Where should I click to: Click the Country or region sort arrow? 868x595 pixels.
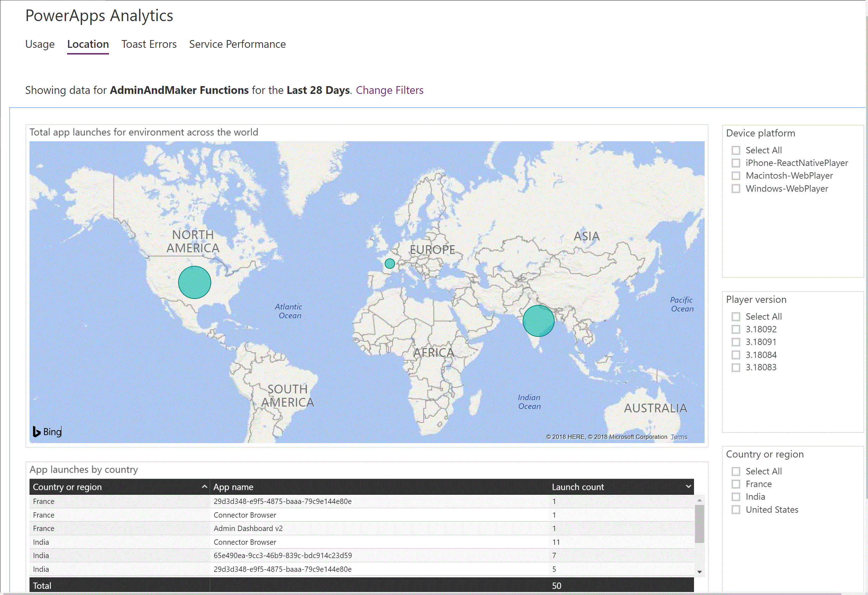coord(204,487)
